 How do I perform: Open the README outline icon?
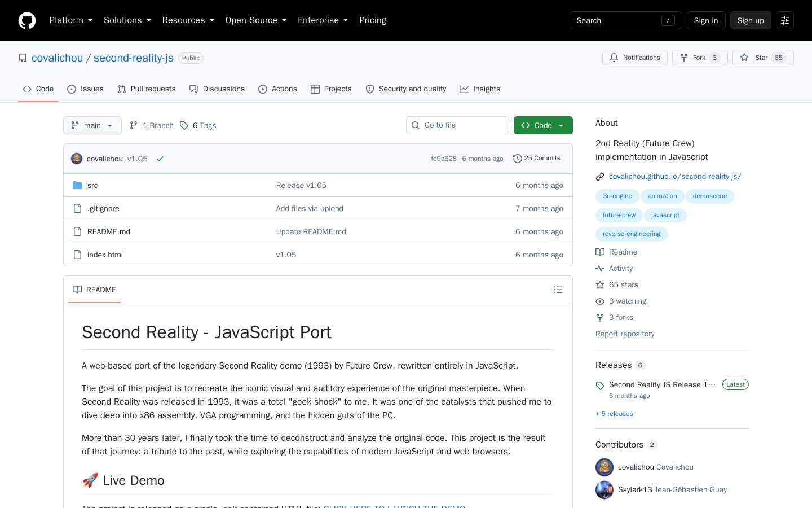coord(558,290)
